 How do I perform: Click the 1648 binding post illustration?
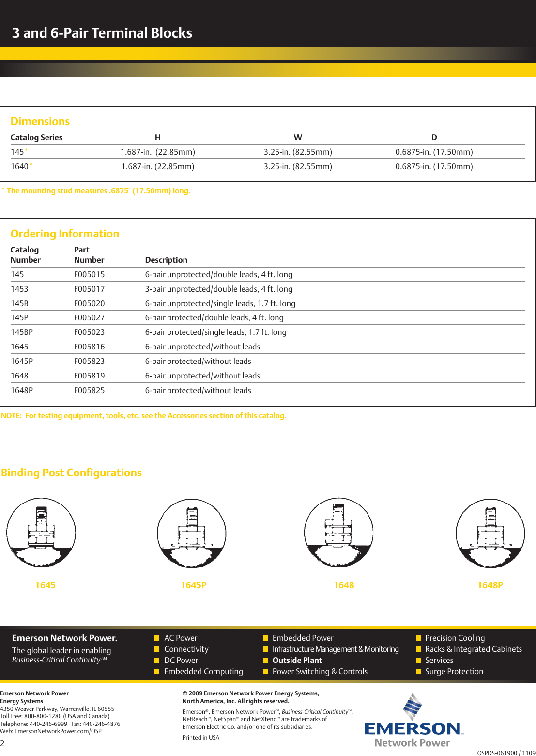point(338,532)
